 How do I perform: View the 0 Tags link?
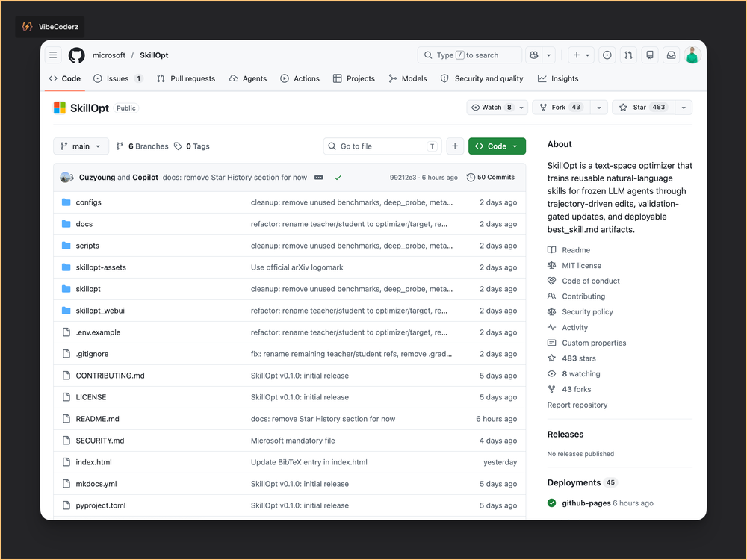coord(192,146)
